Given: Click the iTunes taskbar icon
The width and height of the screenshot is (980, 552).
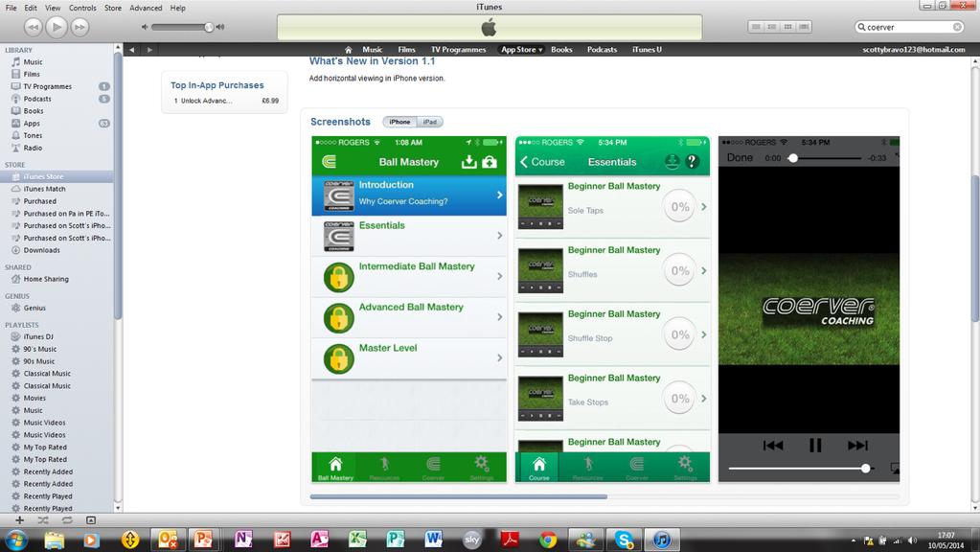Looking at the screenshot, I should 662,540.
